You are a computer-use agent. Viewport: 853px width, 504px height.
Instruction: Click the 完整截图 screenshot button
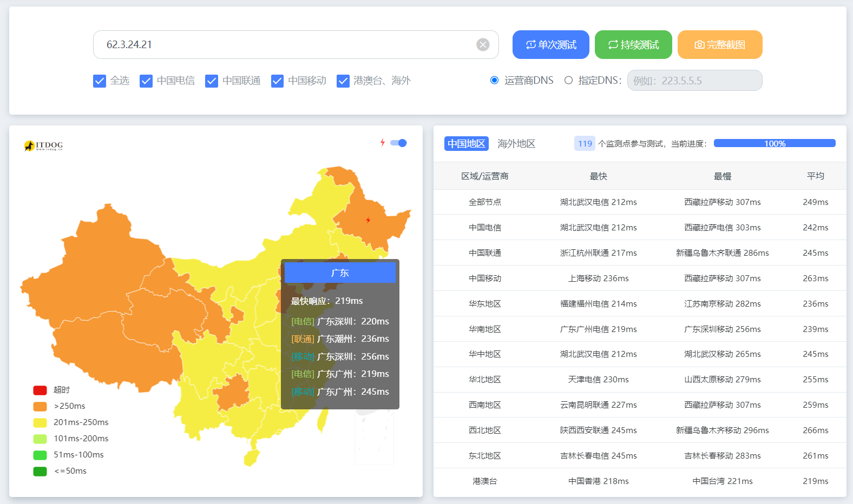[x=720, y=45]
